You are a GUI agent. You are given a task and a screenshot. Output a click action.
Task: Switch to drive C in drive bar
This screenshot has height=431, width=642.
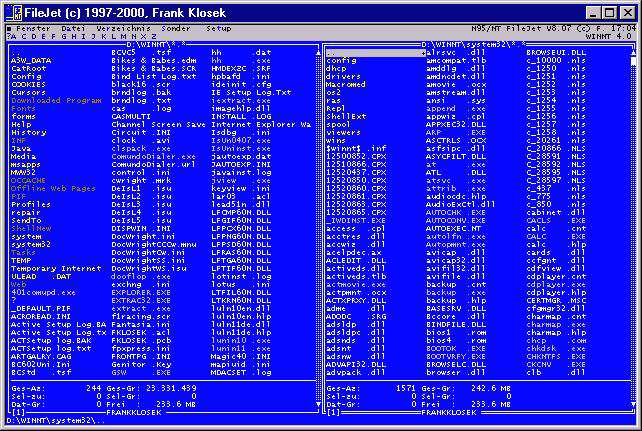[24, 36]
